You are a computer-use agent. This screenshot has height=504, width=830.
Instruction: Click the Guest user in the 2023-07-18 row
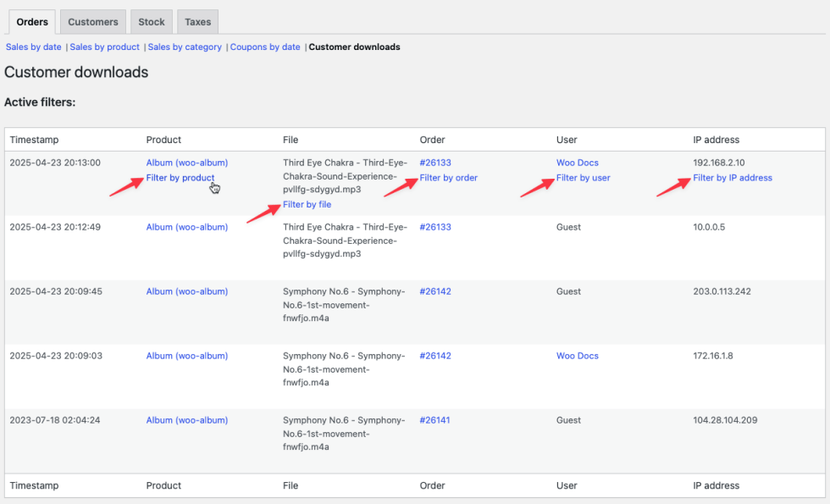(x=568, y=420)
